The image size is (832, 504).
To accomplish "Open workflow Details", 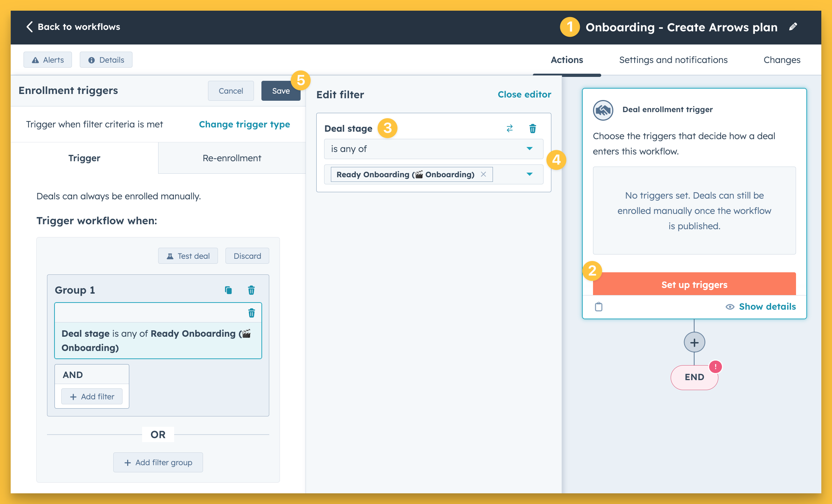I will click(x=106, y=60).
